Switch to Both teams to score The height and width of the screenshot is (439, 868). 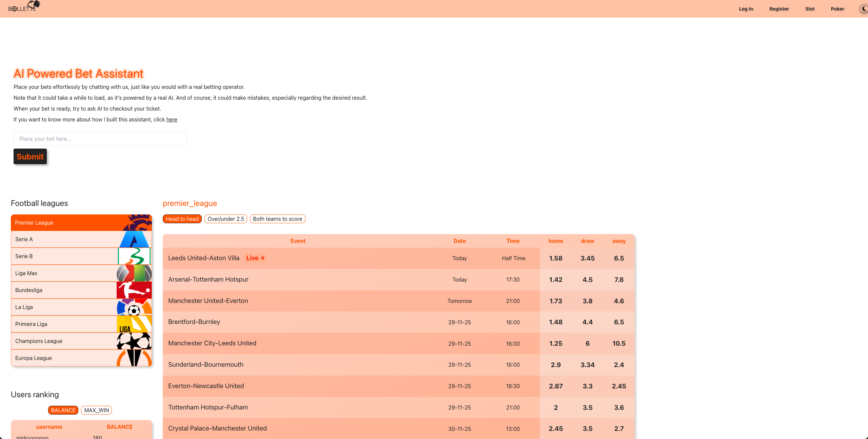[277, 219]
